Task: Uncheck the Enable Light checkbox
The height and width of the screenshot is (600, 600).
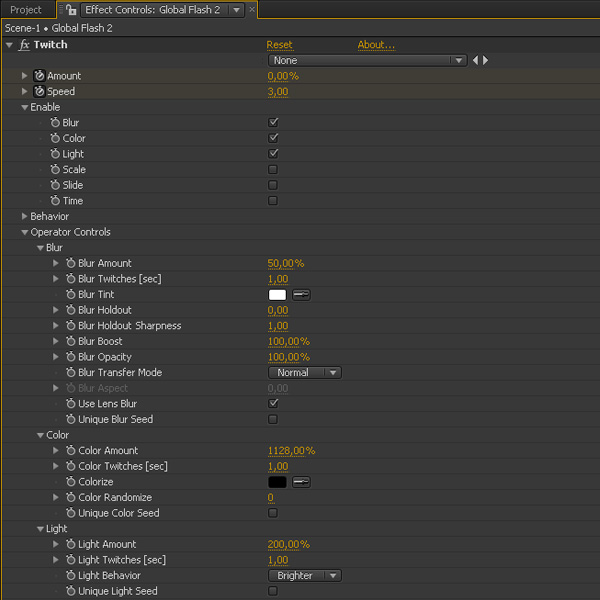Action: [x=273, y=154]
